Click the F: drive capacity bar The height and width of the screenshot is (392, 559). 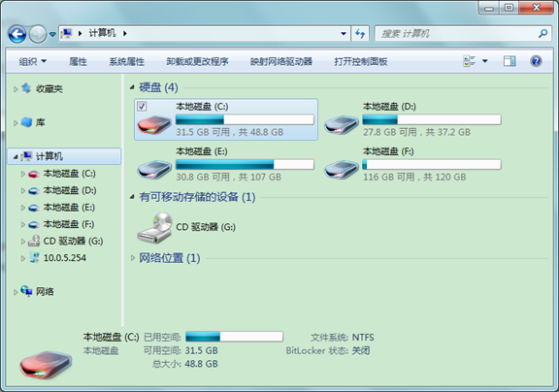point(431,164)
